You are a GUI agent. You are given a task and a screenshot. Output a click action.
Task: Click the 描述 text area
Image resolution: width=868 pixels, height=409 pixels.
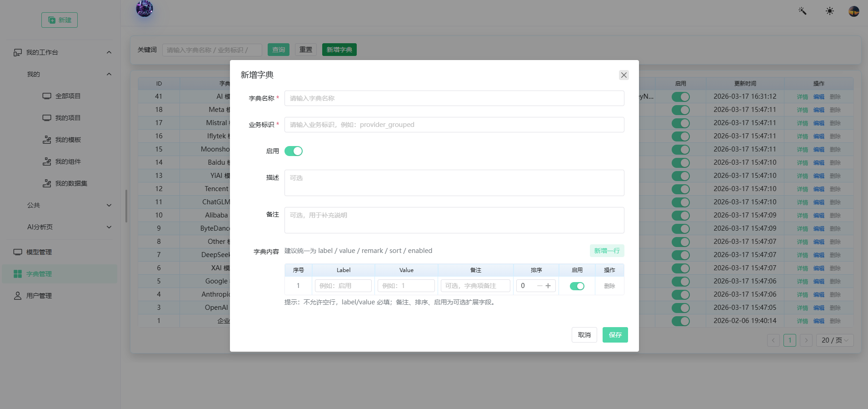(x=454, y=183)
